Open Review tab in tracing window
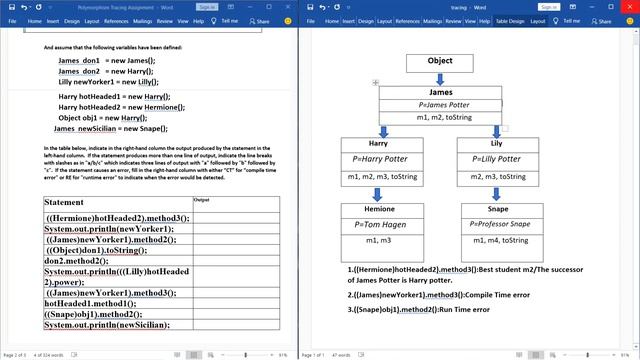This screenshot has width=640, height=360. pos(453,21)
